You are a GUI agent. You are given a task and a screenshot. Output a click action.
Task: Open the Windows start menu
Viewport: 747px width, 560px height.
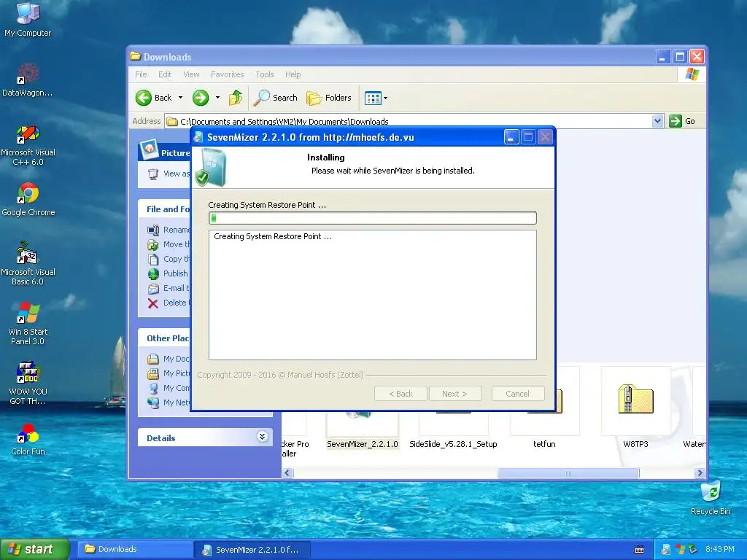(x=35, y=549)
